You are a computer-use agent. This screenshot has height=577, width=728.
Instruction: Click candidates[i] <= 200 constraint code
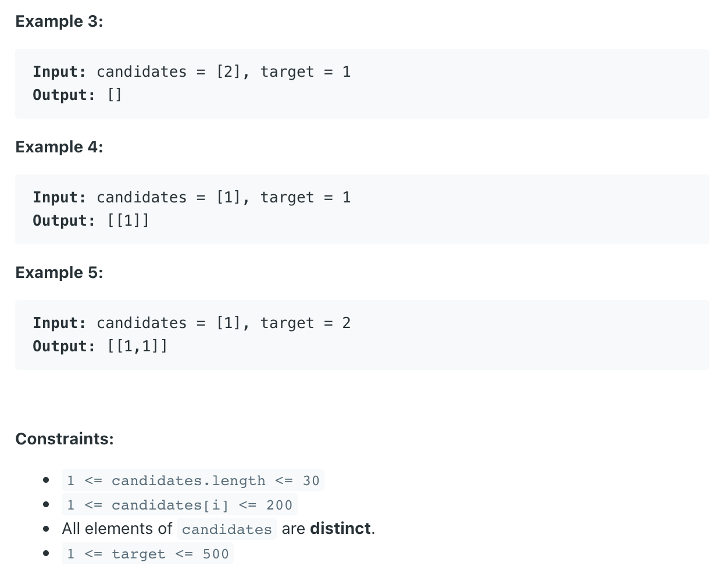click(x=180, y=505)
